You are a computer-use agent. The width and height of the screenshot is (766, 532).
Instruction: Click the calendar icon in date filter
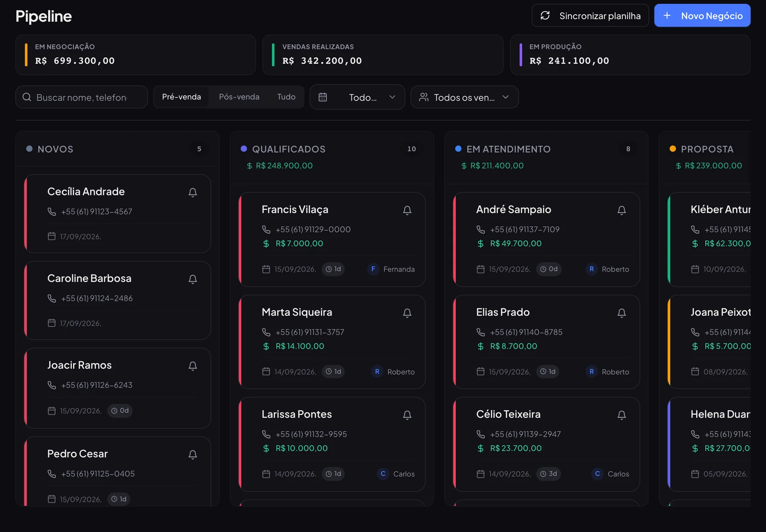pyautogui.click(x=323, y=97)
